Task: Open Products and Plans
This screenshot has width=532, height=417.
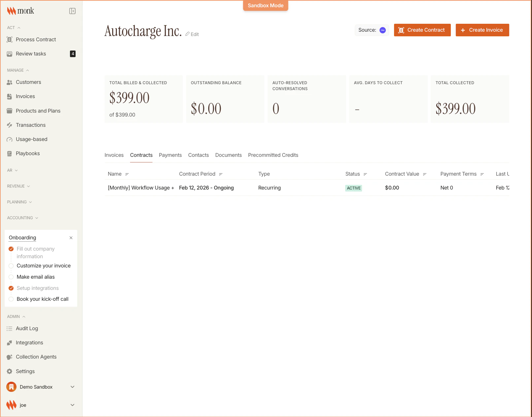Action: 38,111
